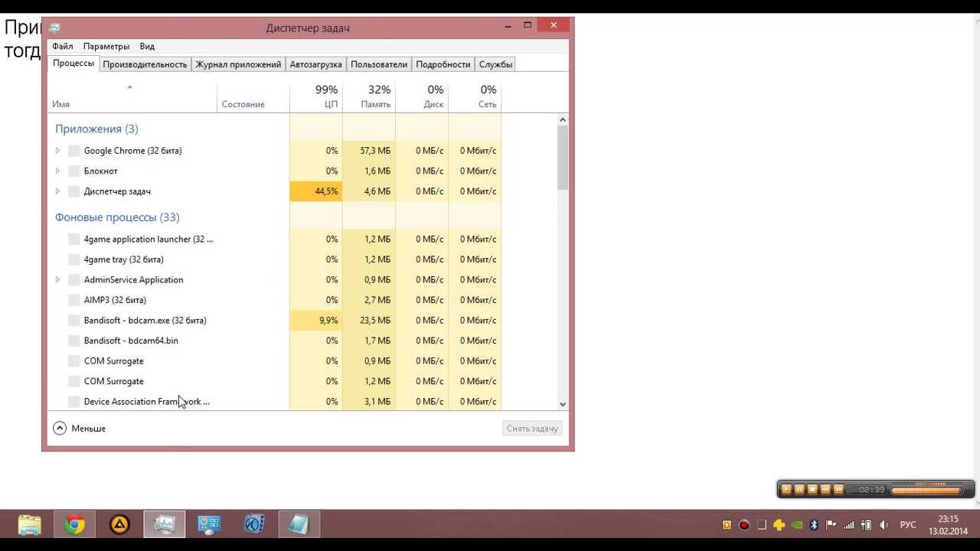Switch to the Подробности tab
Image resolution: width=980 pixels, height=551 pixels.
[443, 64]
